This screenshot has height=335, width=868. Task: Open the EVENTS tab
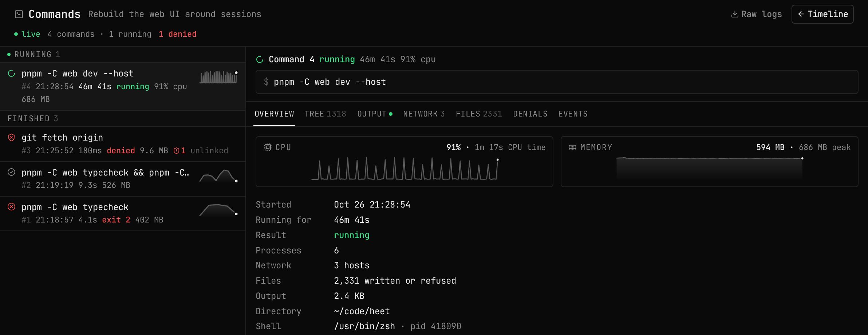click(x=573, y=114)
